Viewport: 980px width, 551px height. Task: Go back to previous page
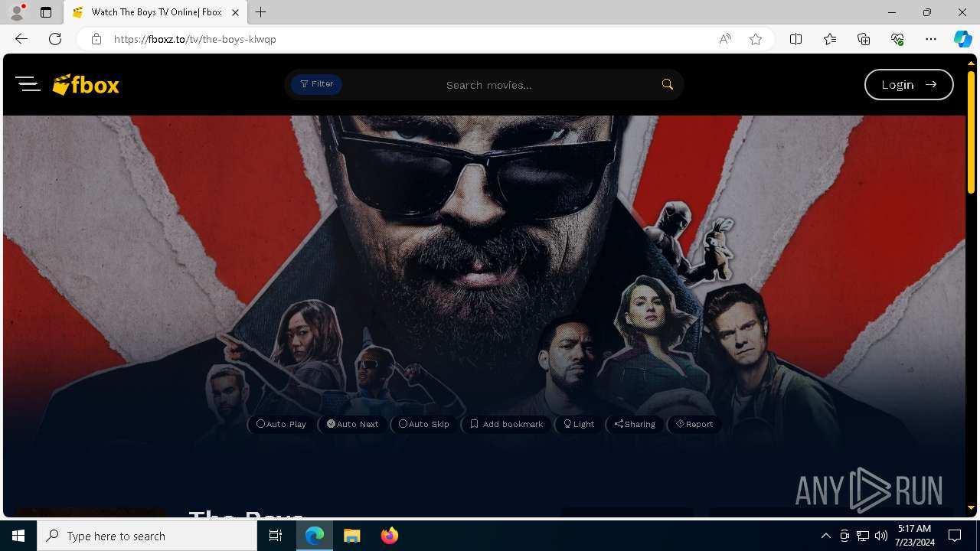(x=21, y=39)
